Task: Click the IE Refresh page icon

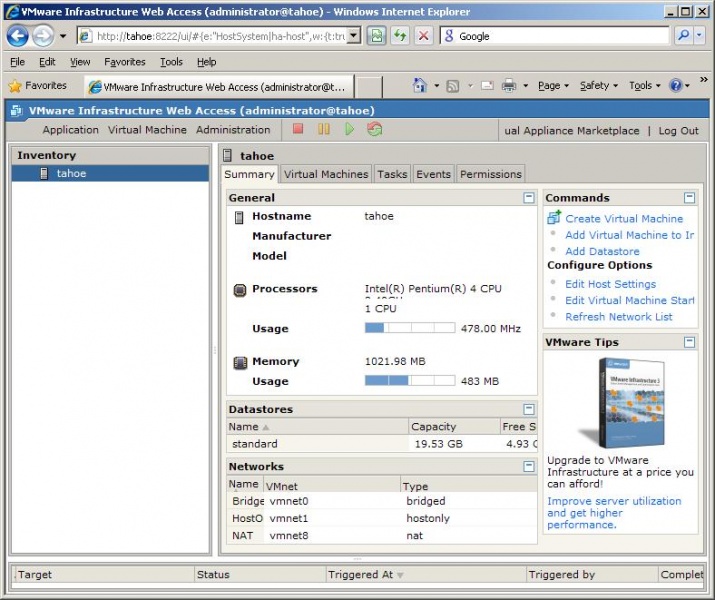Action: [x=400, y=35]
